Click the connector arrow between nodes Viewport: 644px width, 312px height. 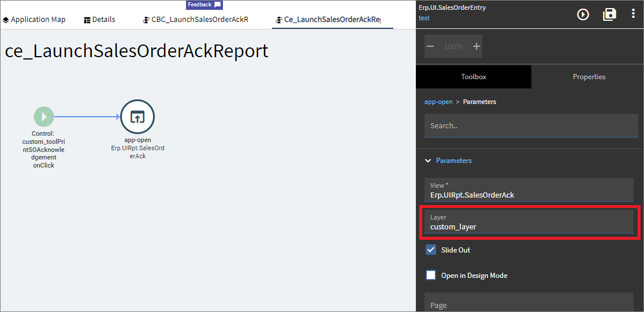[87, 117]
